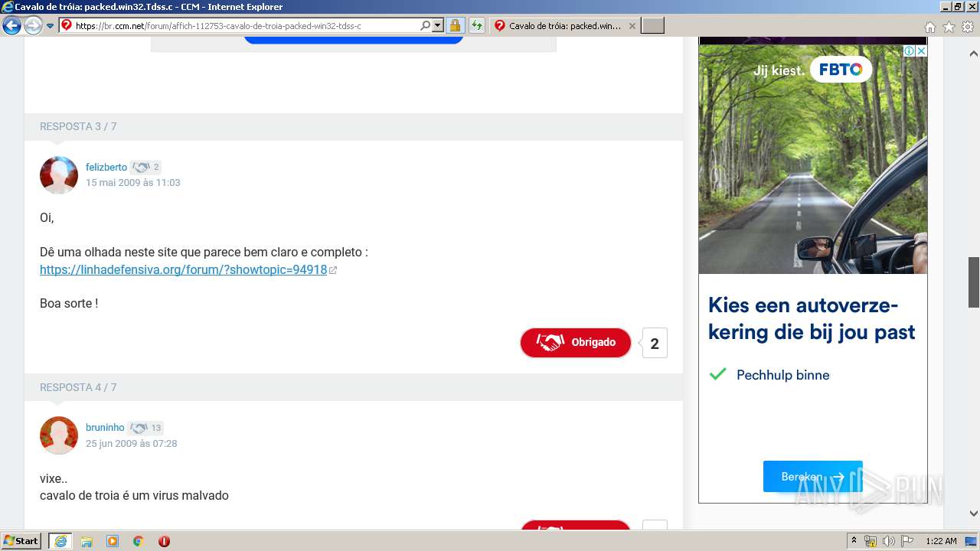Image resolution: width=980 pixels, height=551 pixels.
Task: Open felizberto's profile link
Action: point(106,167)
